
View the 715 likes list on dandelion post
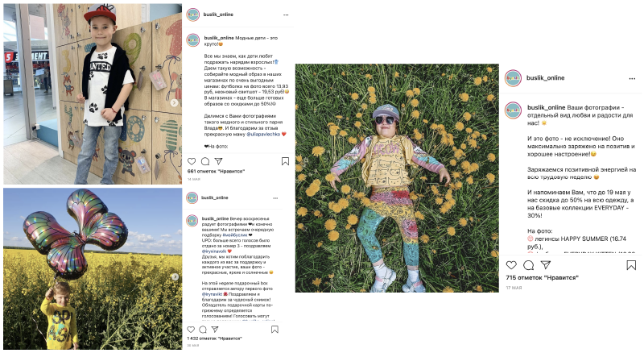click(542, 278)
